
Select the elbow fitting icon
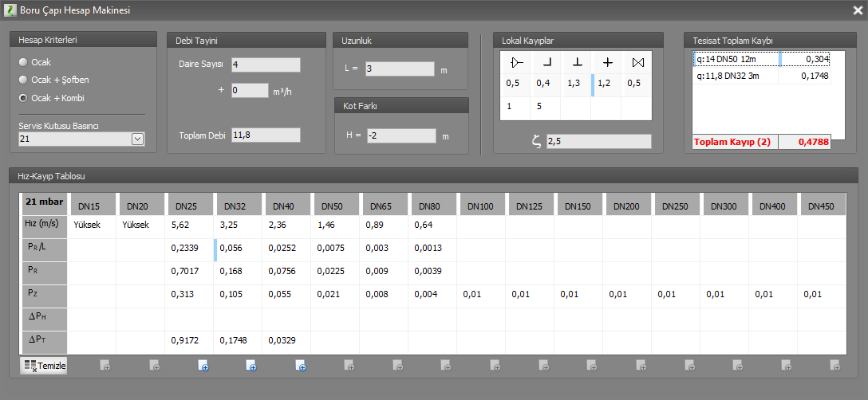[546, 62]
